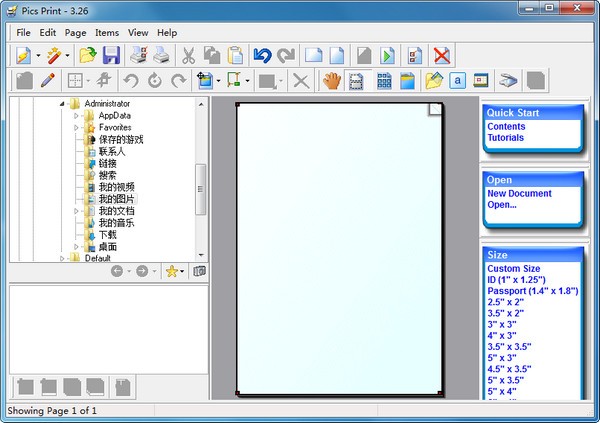Screen dimensions: 600x423
Task: Click the Save floppy disk icon
Action: coord(111,55)
